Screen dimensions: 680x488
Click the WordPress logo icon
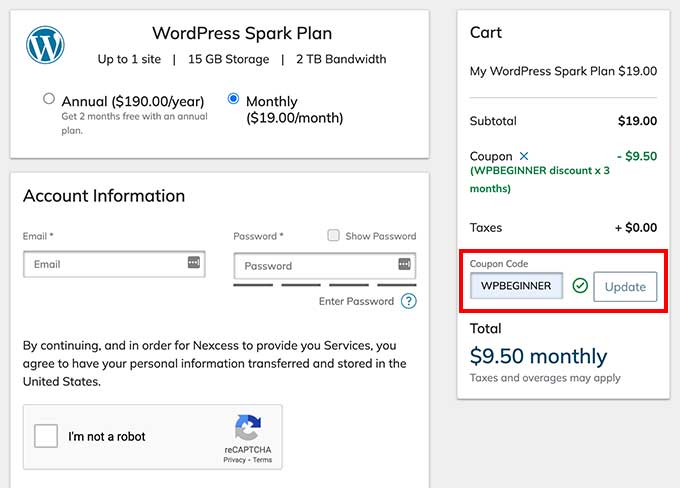[x=45, y=45]
